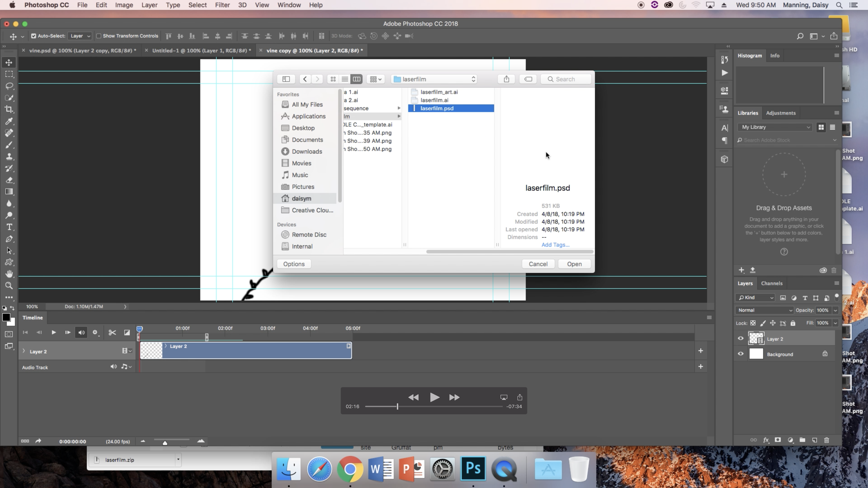Open My Library dropdown
The height and width of the screenshot is (488, 868).
(775, 127)
